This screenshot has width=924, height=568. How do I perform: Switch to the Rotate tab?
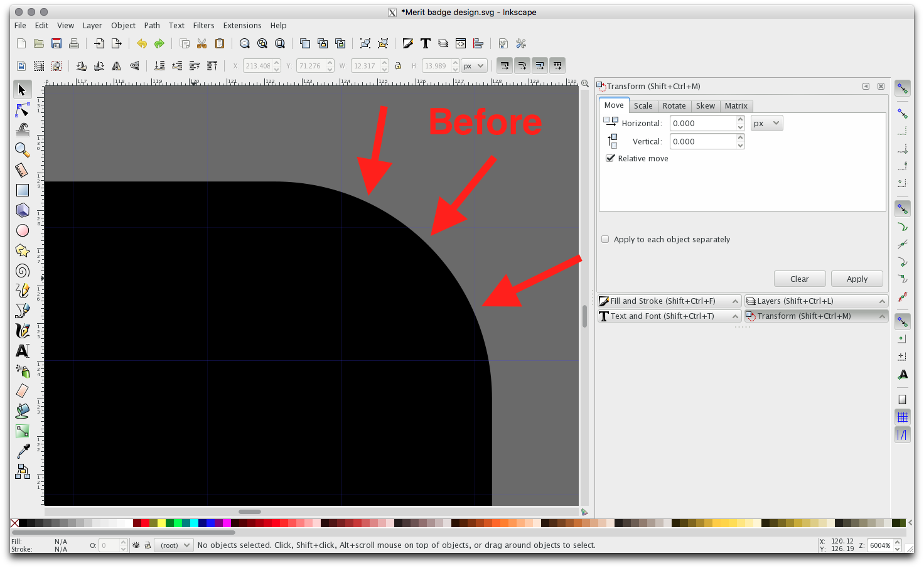click(674, 106)
